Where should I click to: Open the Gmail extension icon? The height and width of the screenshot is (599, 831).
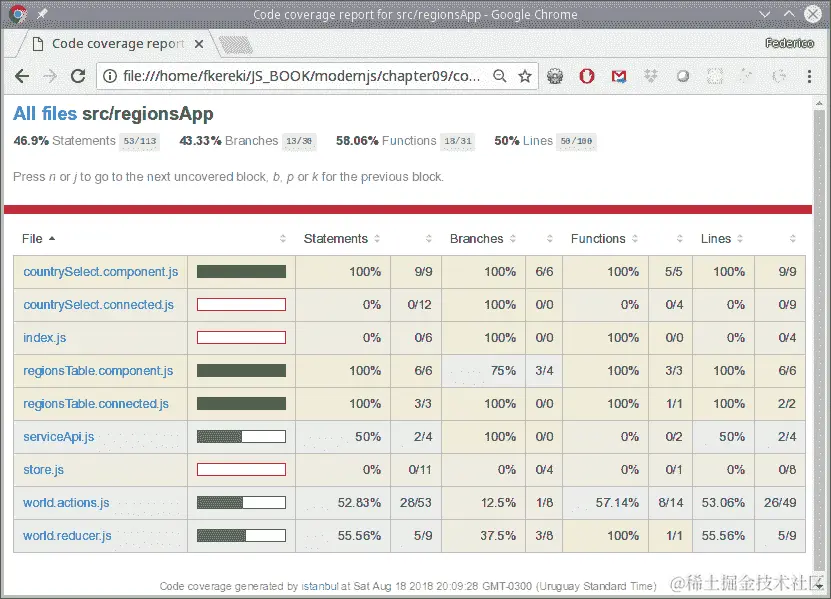point(618,76)
